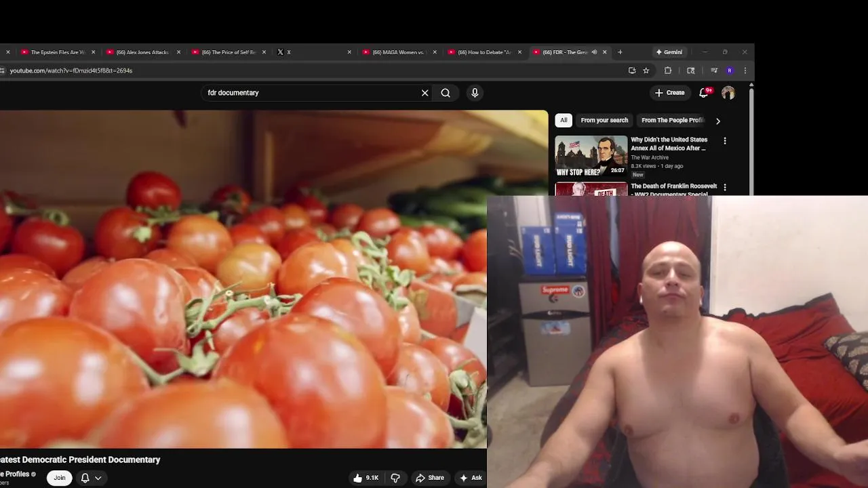This screenshot has width=868, height=488.
Task: Start voice search with microphone icon
Action: [475, 93]
